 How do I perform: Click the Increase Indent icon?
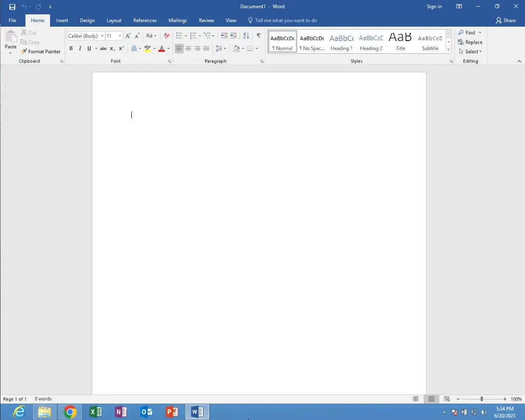tap(233, 35)
